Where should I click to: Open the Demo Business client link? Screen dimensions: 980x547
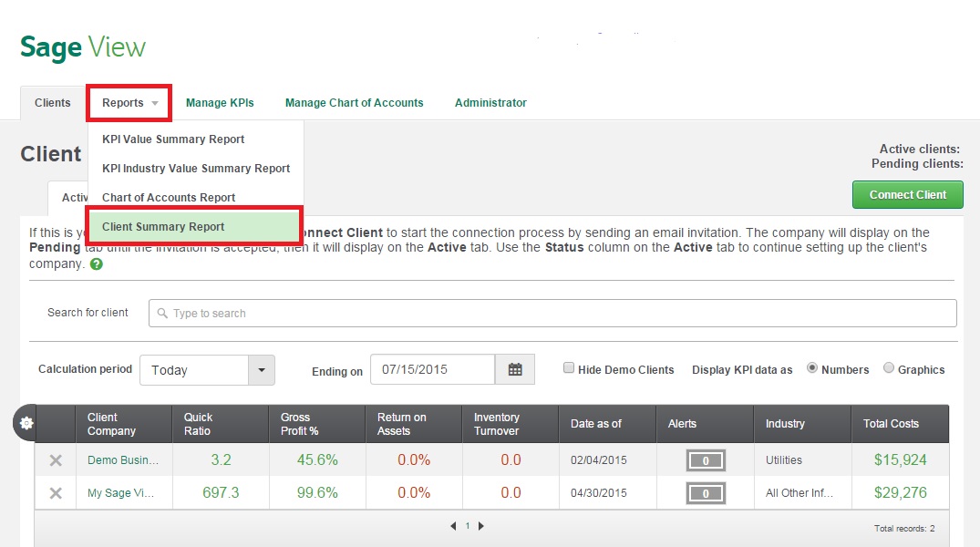click(x=122, y=460)
